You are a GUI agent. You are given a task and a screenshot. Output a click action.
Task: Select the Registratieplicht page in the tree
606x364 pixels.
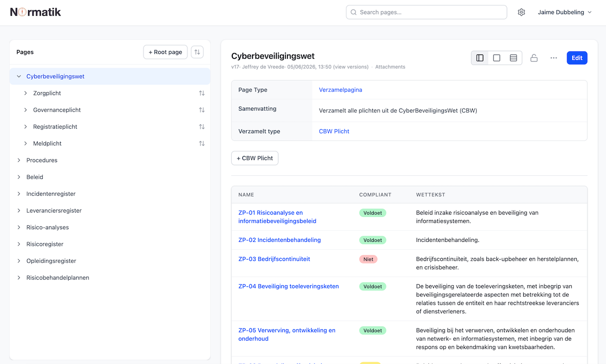coord(55,127)
